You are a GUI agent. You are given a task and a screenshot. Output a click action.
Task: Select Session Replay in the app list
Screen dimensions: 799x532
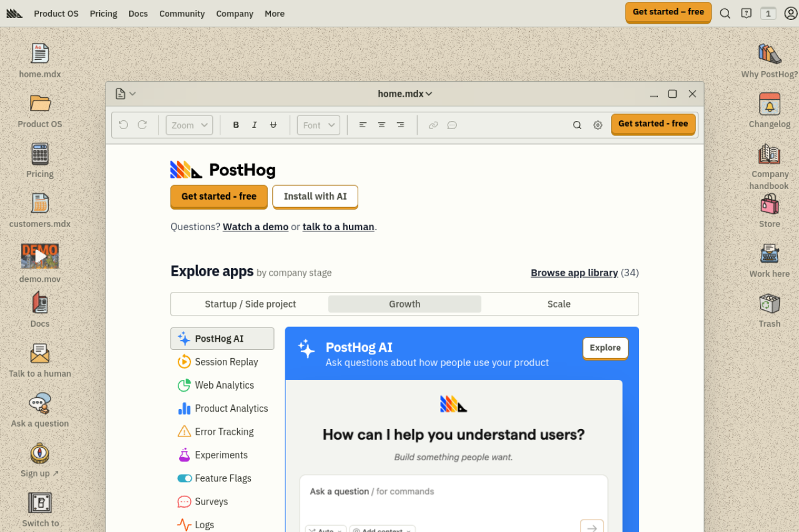226,362
